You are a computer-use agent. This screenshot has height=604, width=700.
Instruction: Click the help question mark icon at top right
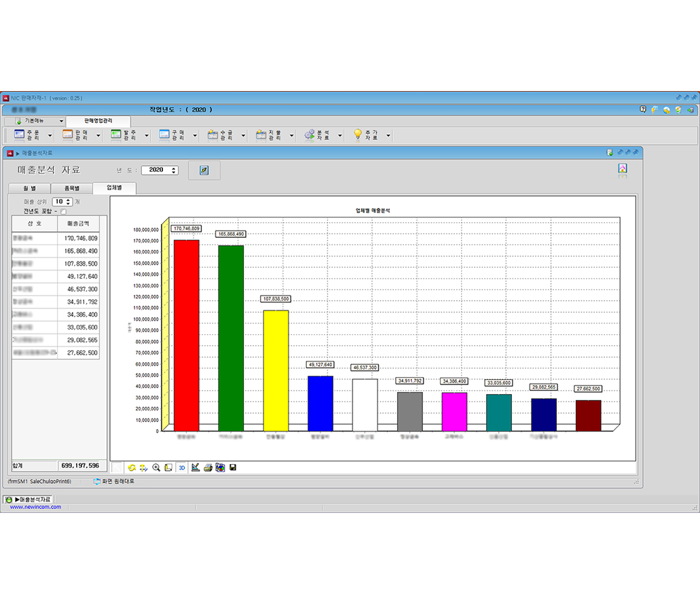tap(643, 109)
